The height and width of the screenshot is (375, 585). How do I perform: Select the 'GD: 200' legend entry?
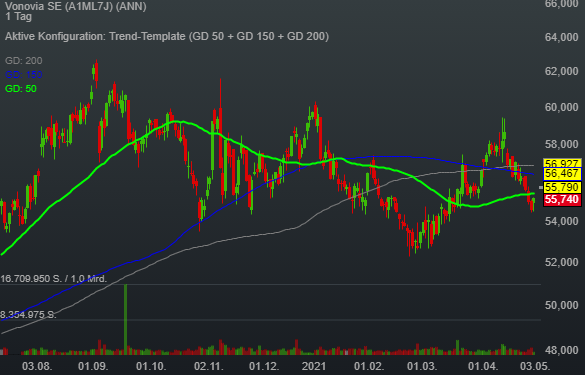(24, 60)
